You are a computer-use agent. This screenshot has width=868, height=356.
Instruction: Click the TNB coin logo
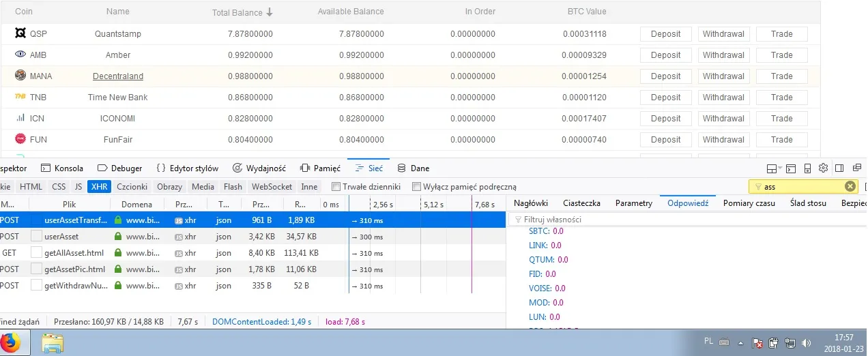pos(20,97)
